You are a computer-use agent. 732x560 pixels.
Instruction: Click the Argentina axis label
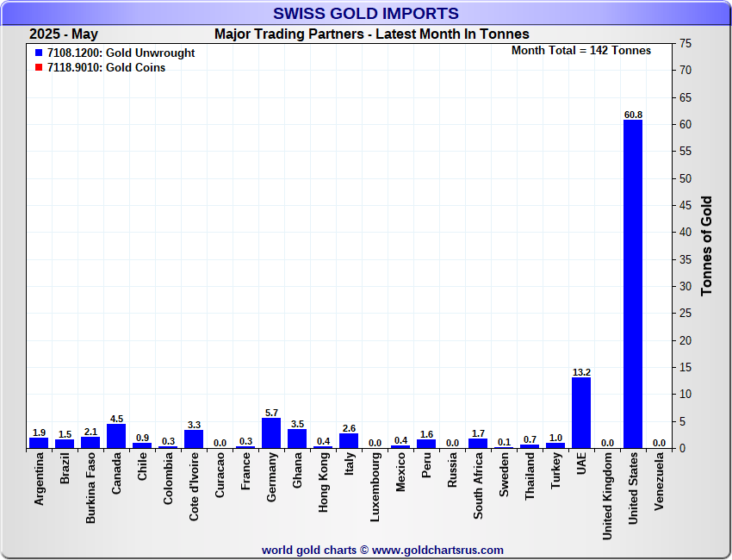coord(40,479)
